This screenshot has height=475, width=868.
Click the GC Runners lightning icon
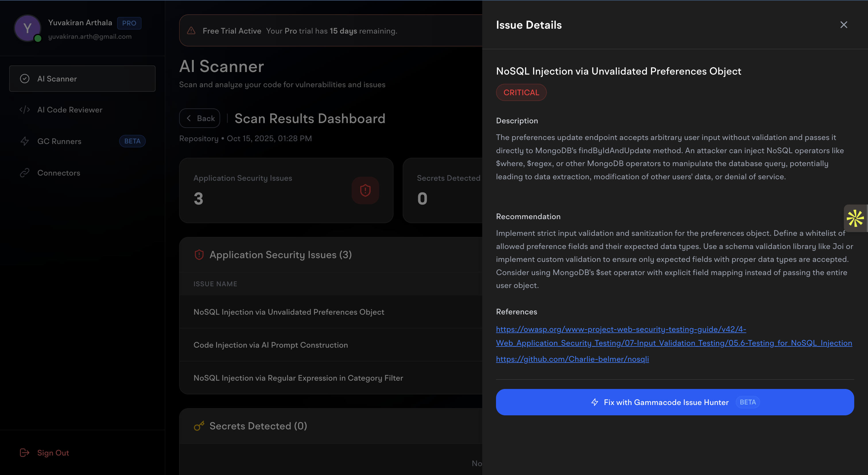(25, 141)
